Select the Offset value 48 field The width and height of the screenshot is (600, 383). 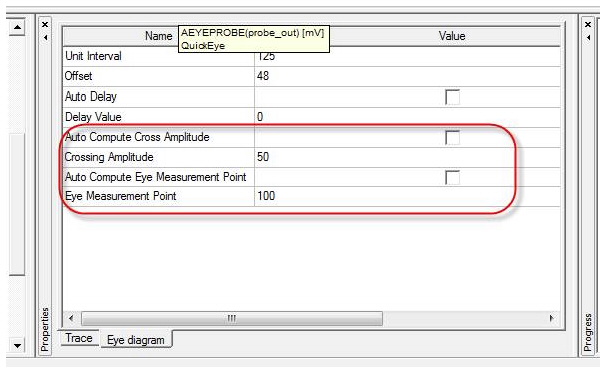(x=407, y=76)
